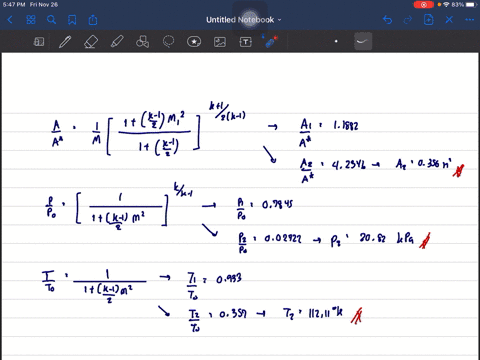The image size is (480, 360).
Task: Click the P2 = 20.82 kPa handwritten result
Action: 372,239
